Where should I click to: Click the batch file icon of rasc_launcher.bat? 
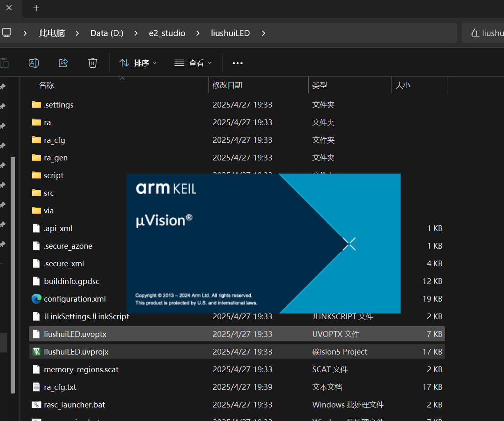pos(37,405)
